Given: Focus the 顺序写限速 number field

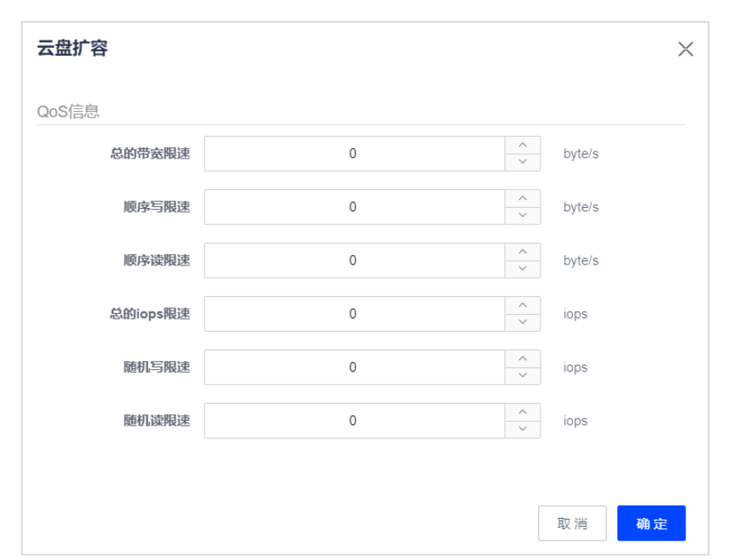Looking at the screenshot, I should tap(354, 207).
